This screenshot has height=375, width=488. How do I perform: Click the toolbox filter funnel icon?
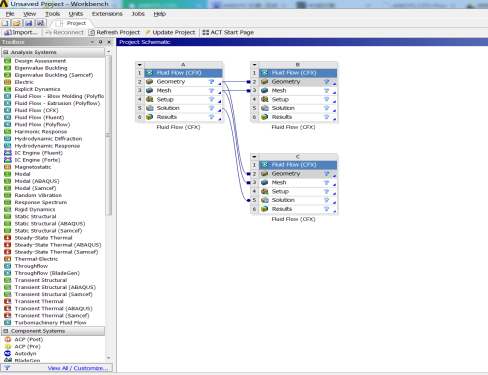pos(7,368)
